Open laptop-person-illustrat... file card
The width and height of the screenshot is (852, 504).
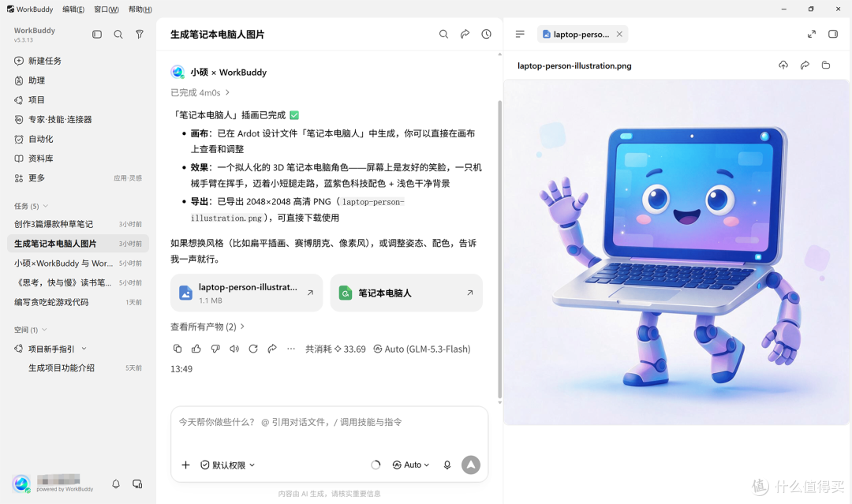(247, 293)
